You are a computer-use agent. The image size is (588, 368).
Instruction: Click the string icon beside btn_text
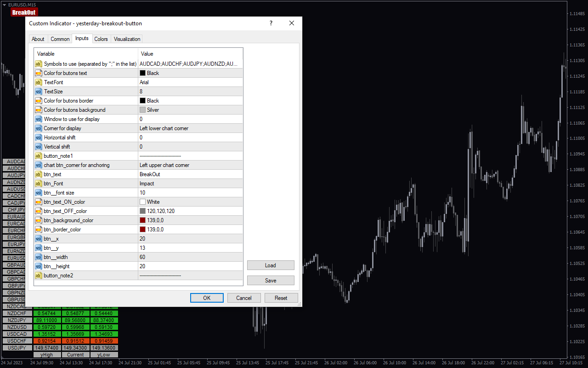click(39, 174)
